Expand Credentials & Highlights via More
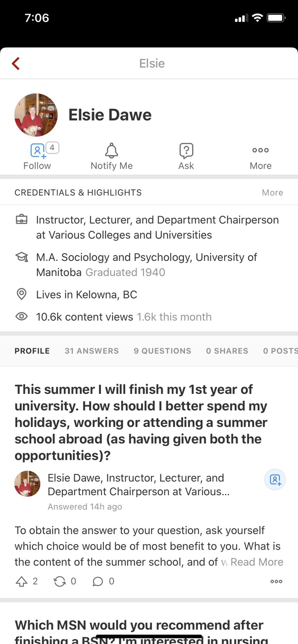This screenshot has width=298, height=644. (272, 192)
